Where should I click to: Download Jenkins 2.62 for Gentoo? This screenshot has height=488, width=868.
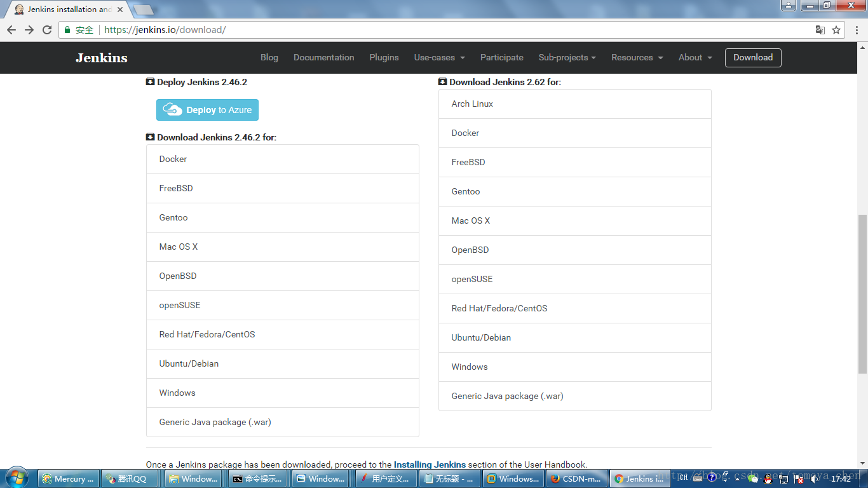pos(575,192)
